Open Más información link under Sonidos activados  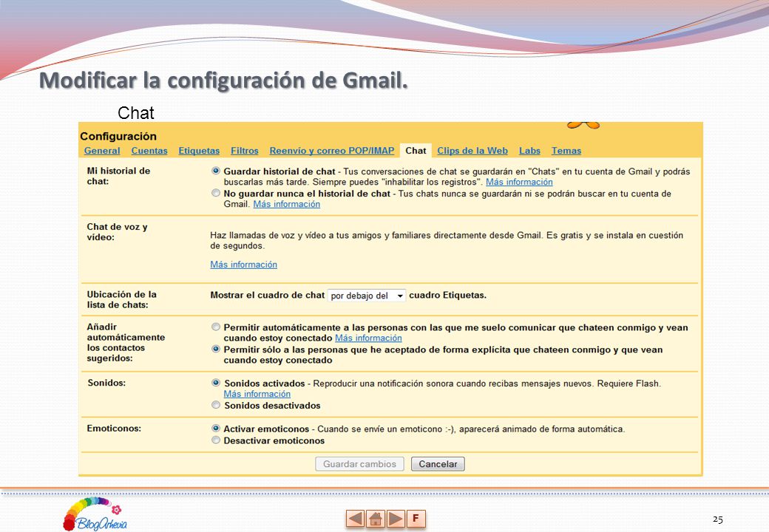point(257,394)
